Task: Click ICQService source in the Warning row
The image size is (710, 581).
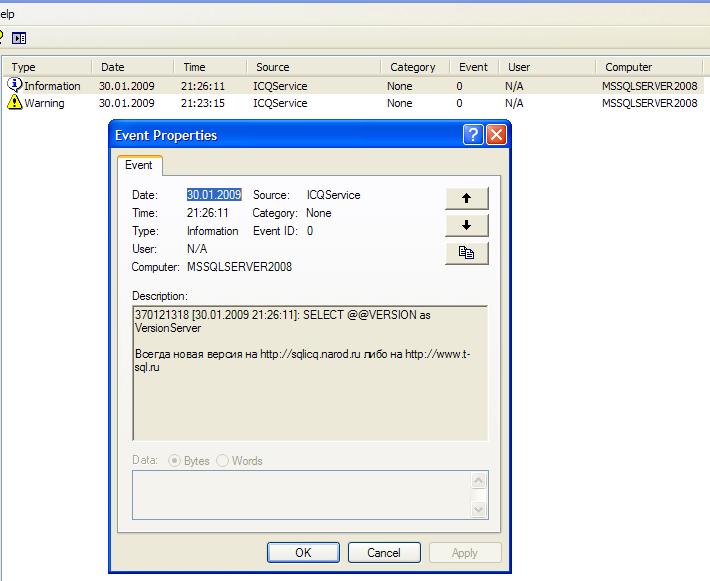Action: pos(280,103)
